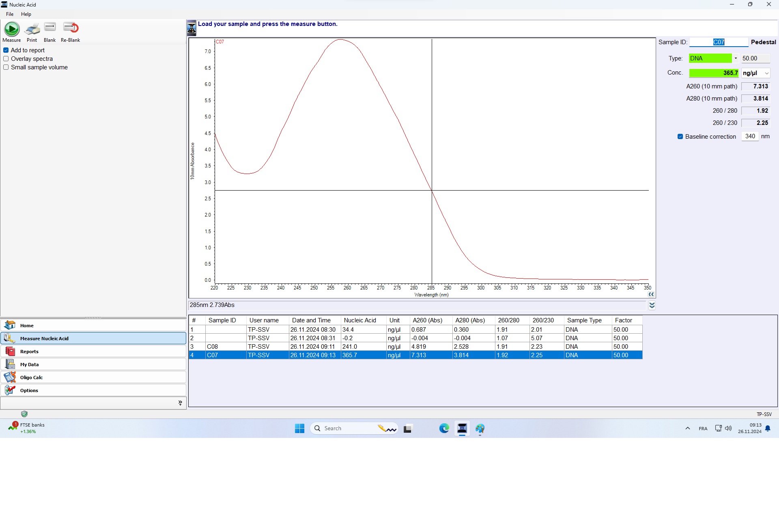This screenshot has width=779, height=532.
Task: Click the green Measure button icon
Action: (x=12, y=29)
